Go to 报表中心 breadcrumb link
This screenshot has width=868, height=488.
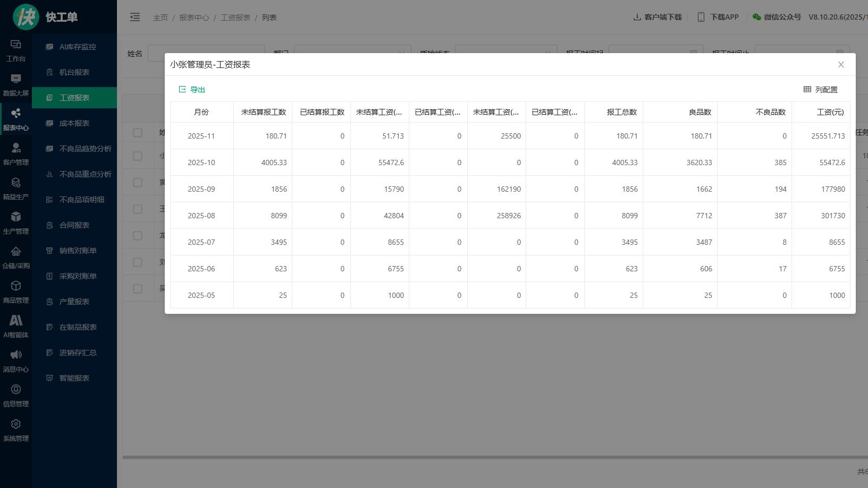click(194, 18)
